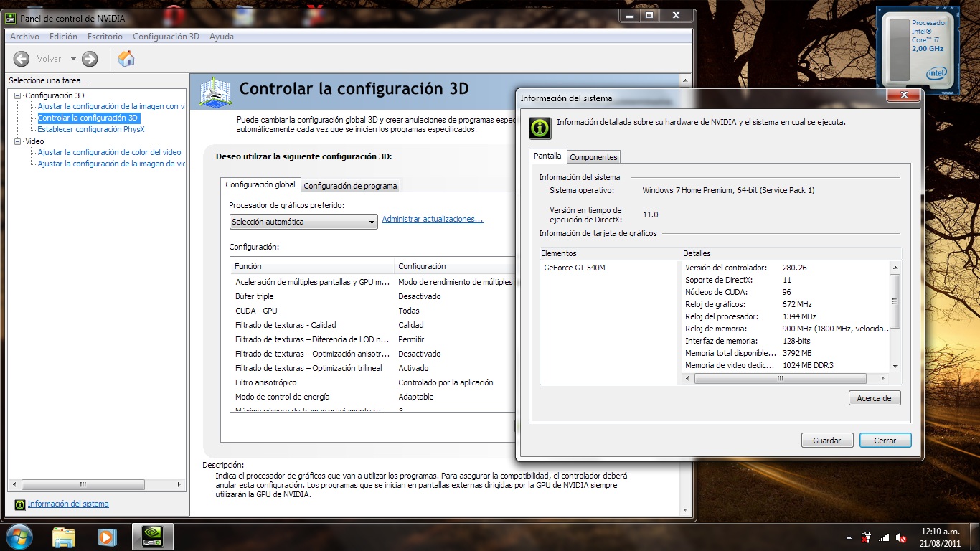Click scroll-up arrow of Detalles list
Screen dimensions: 980x551
coord(895,267)
